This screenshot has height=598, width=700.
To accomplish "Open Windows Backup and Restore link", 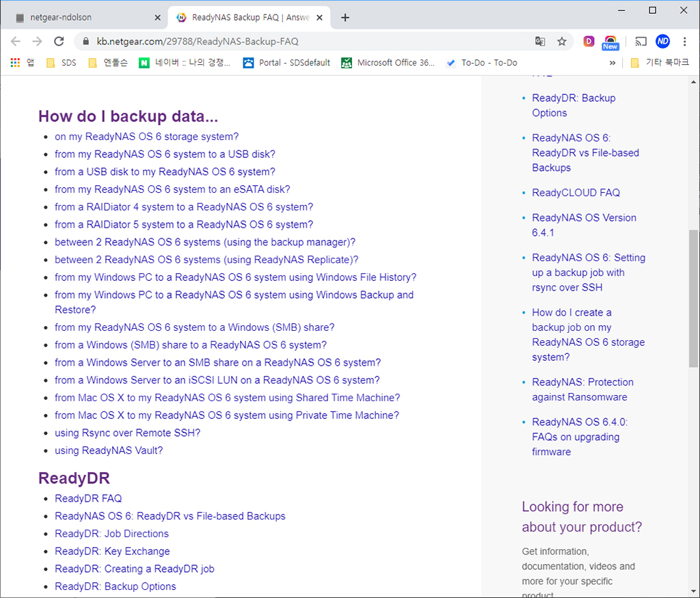I will point(234,302).
